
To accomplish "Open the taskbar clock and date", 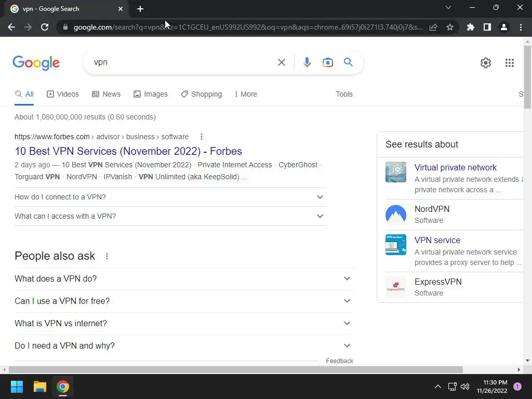I will pos(492,387).
